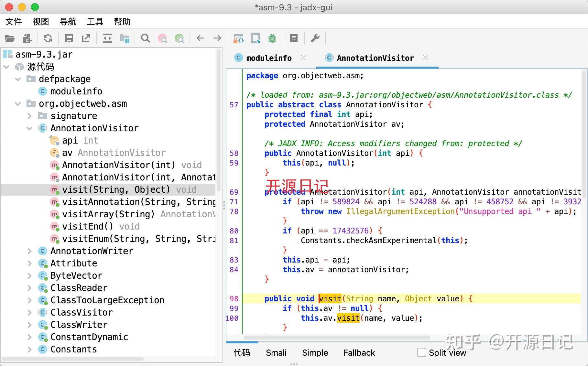Expand the ClassWriter class
588x366 pixels.
click(x=29, y=325)
